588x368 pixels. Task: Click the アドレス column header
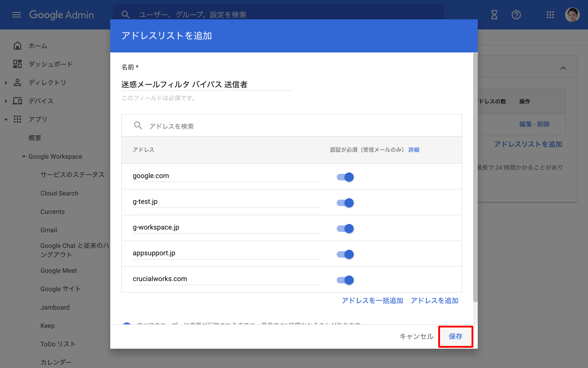(x=143, y=150)
